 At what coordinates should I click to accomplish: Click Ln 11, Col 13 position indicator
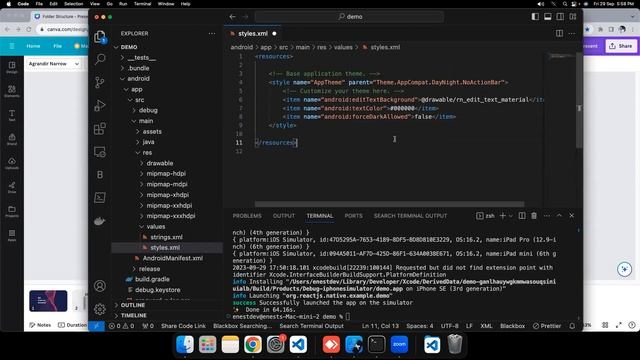tap(380, 326)
